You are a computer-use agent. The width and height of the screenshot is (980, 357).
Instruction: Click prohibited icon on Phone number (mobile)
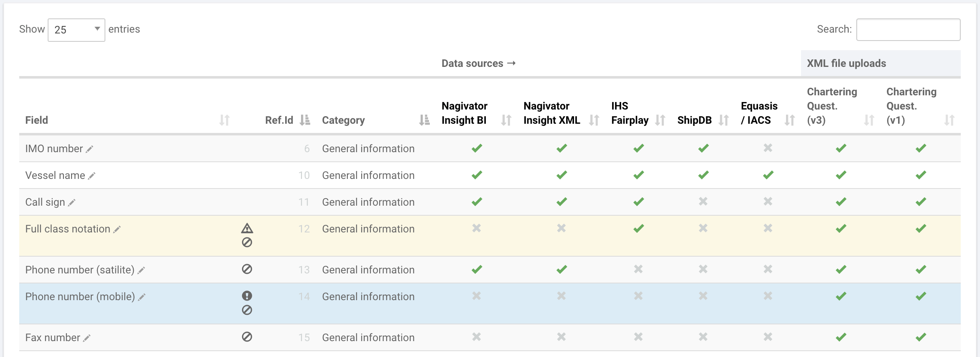[x=247, y=310]
